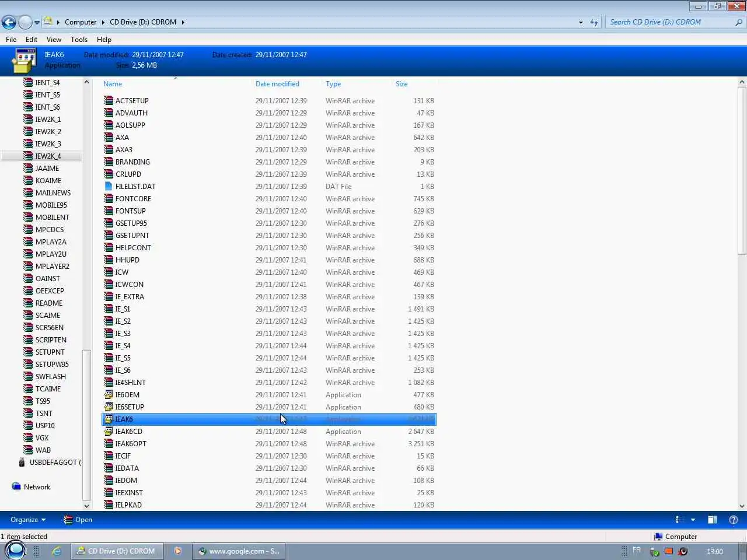747x560 pixels.
Task: Open the View menu
Action: pos(54,40)
